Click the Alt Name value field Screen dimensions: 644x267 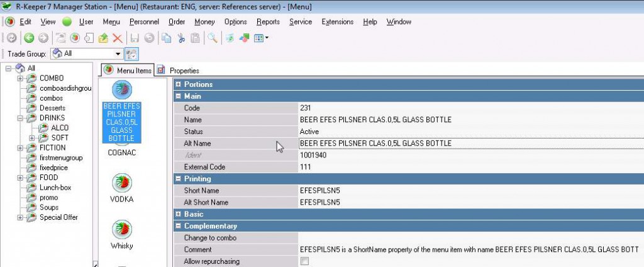coord(471,144)
